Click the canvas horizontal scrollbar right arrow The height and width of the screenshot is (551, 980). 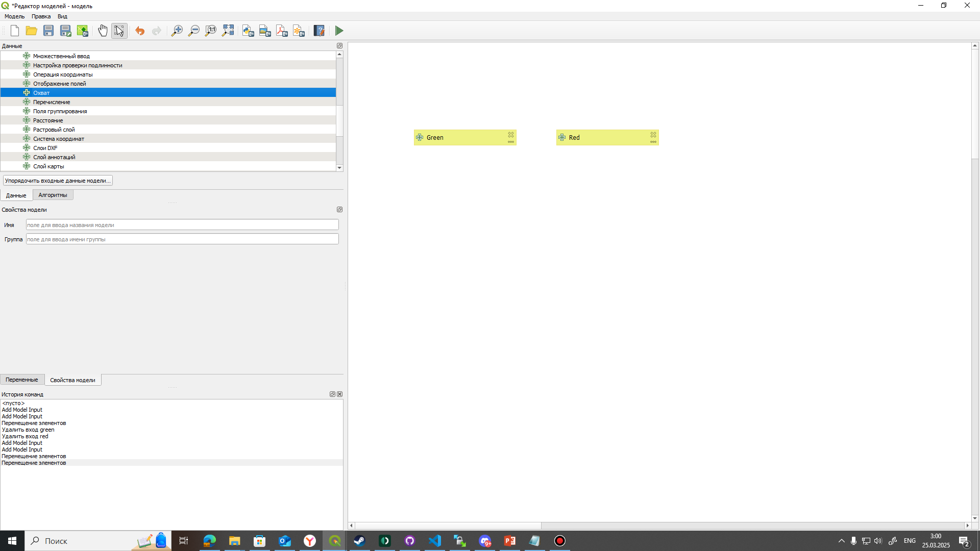pos(967,525)
